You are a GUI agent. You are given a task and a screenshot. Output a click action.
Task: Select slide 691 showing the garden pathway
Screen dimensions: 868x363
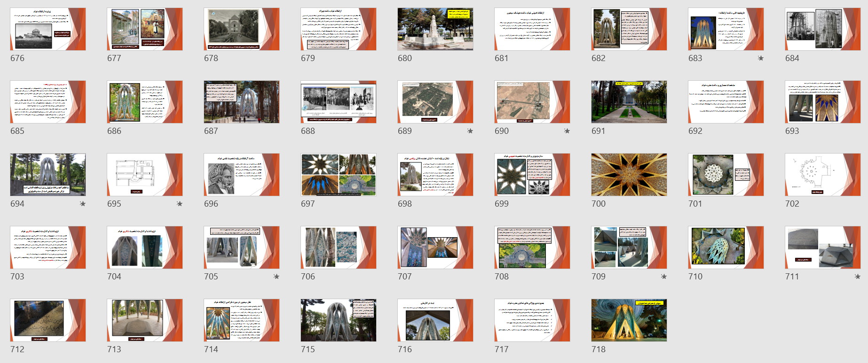click(629, 102)
